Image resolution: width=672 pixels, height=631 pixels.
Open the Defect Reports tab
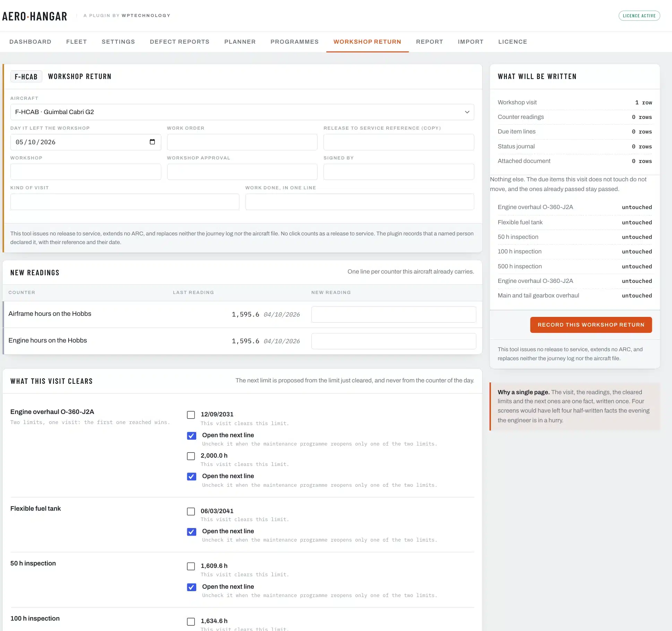(x=180, y=42)
